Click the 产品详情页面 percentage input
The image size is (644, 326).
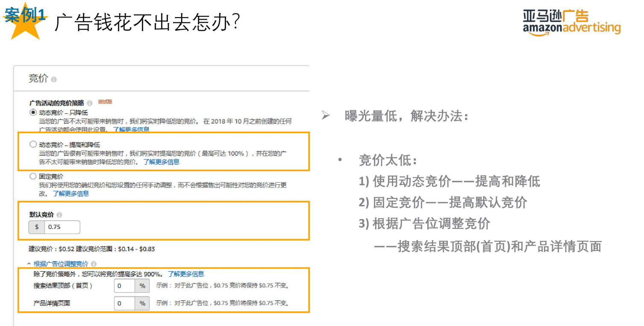[x=124, y=304]
